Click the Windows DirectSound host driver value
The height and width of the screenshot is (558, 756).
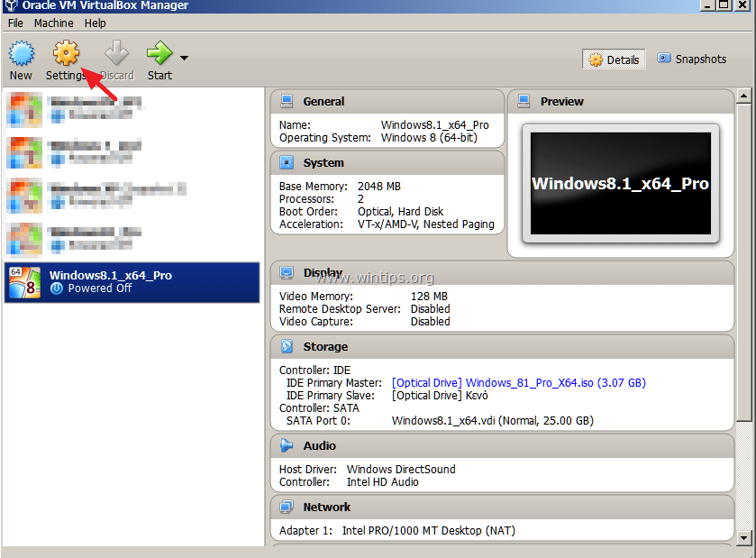401,470
